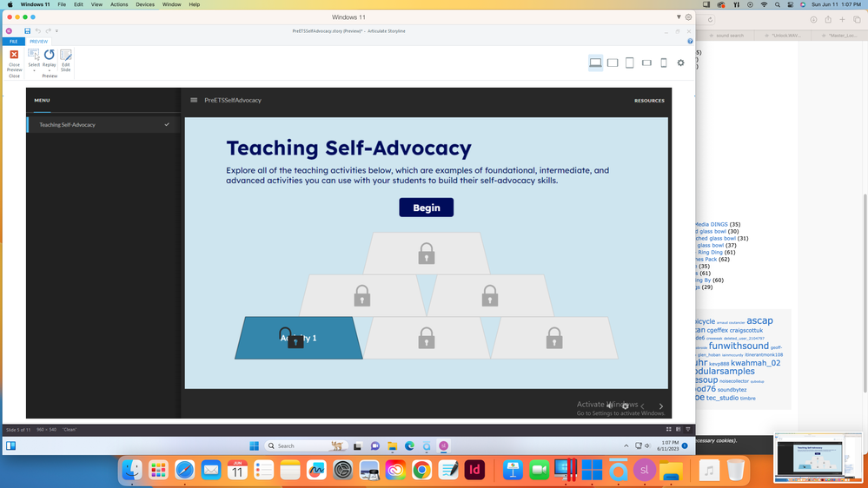This screenshot has height=488, width=868.
Task: Open responsive preview settings gear
Action: (681, 63)
